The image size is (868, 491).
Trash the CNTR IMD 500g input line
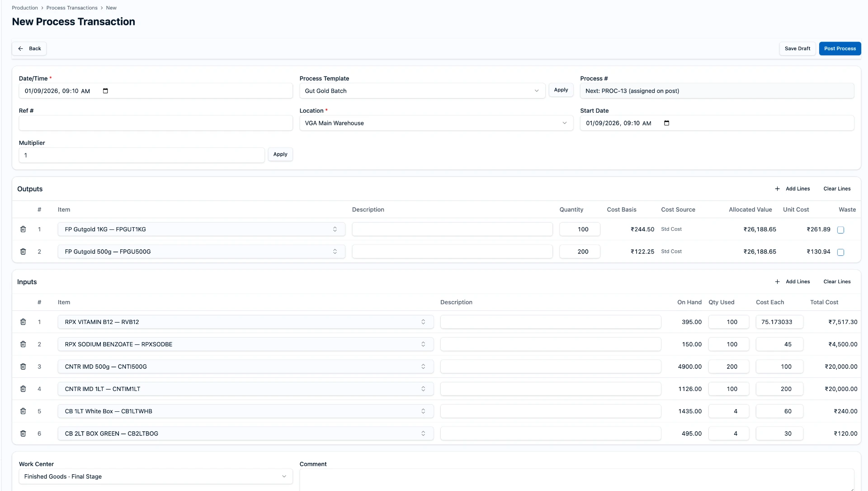tap(23, 367)
